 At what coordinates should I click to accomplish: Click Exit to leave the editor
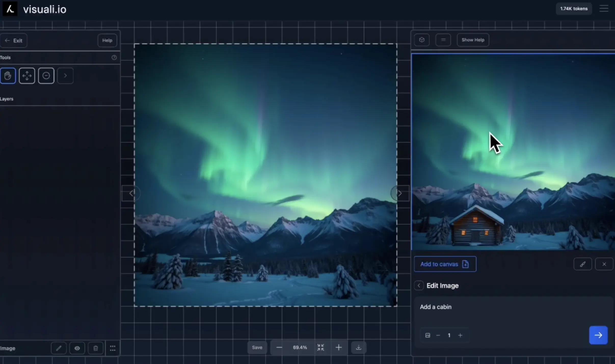pos(14,40)
